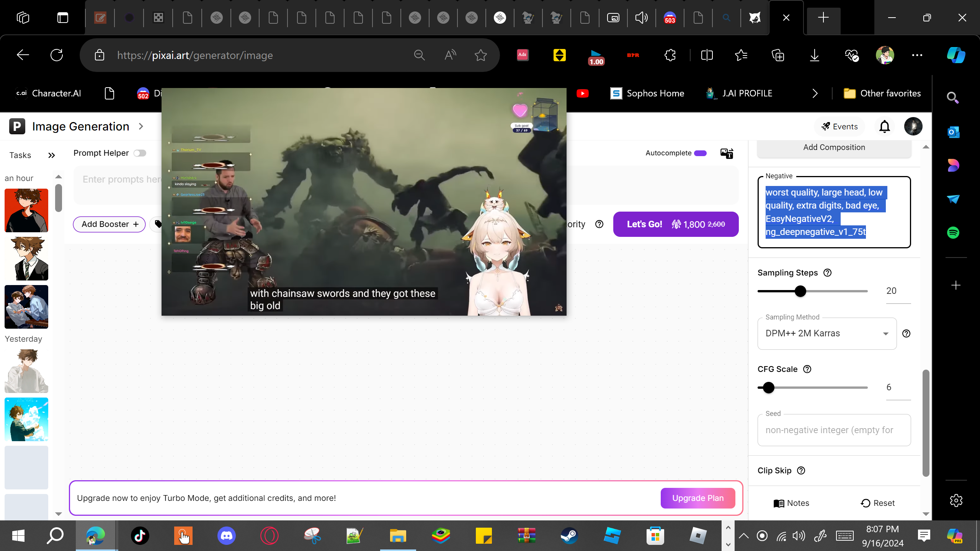Go back to the previous page
980x551 pixels.
pyautogui.click(x=23, y=55)
